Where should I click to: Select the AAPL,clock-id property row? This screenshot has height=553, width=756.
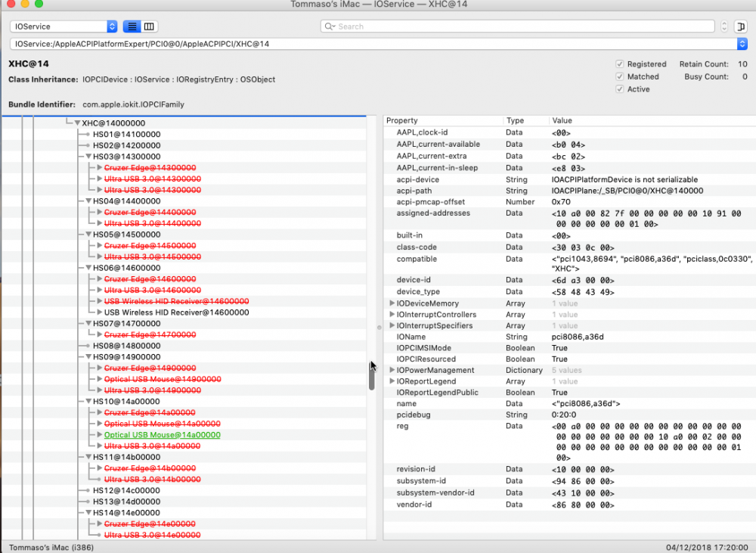coord(570,132)
